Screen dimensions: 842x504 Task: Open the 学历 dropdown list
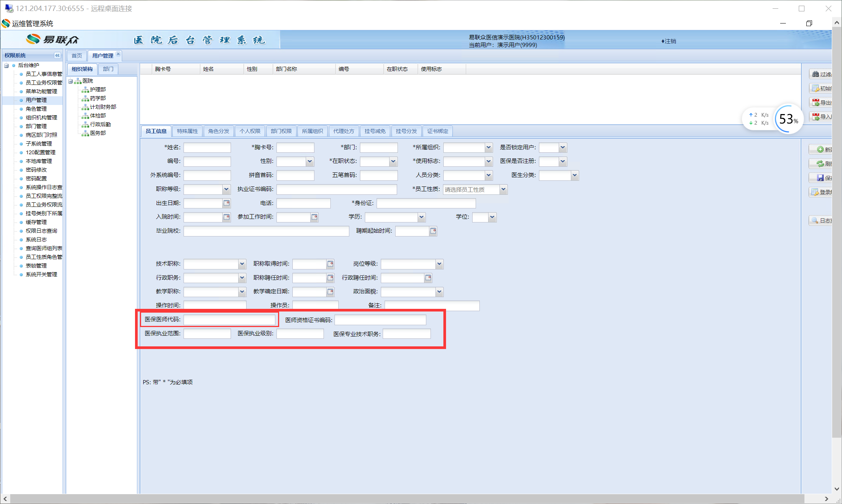pyautogui.click(x=421, y=217)
